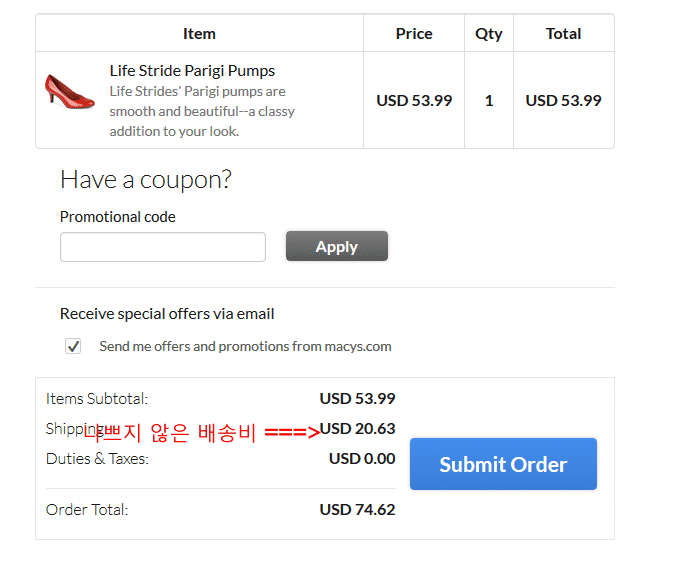Click the Price column header
Viewport: 687px width, 583px height.
[414, 34]
